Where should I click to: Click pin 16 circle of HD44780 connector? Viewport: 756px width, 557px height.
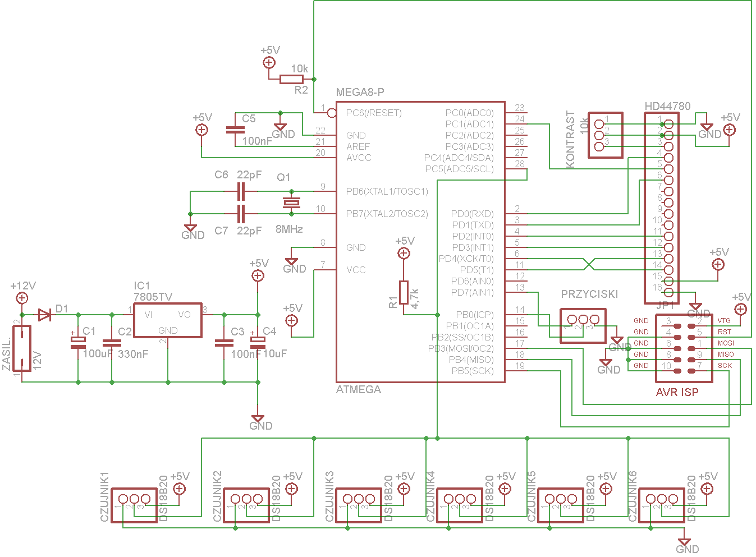668,292
